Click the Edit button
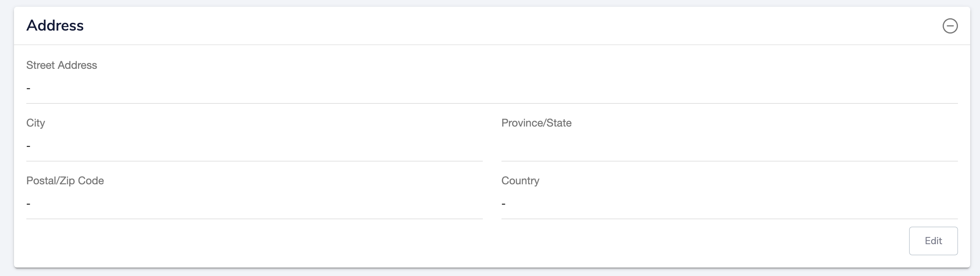 (x=933, y=241)
